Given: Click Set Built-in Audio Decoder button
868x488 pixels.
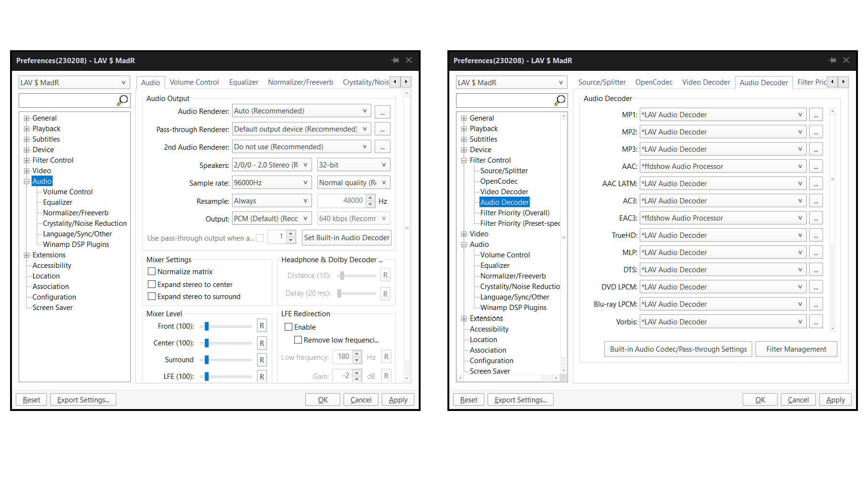Looking at the screenshot, I should [347, 238].
